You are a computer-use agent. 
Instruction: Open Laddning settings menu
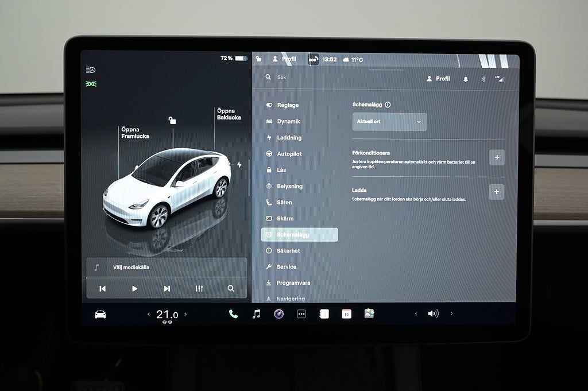[x=289, y=138]
